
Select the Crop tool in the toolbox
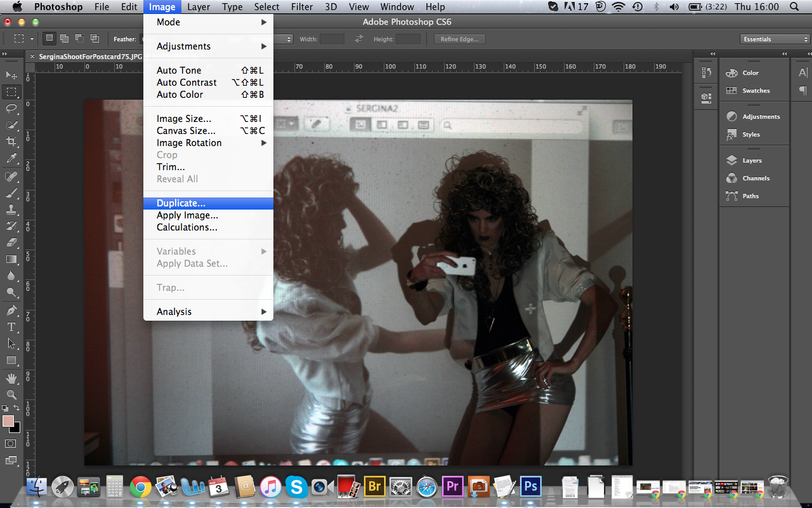11,142
